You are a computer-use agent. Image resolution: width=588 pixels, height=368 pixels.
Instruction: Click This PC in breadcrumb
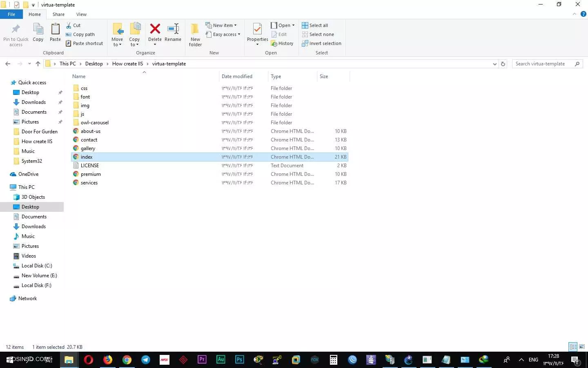pos(68,64)
